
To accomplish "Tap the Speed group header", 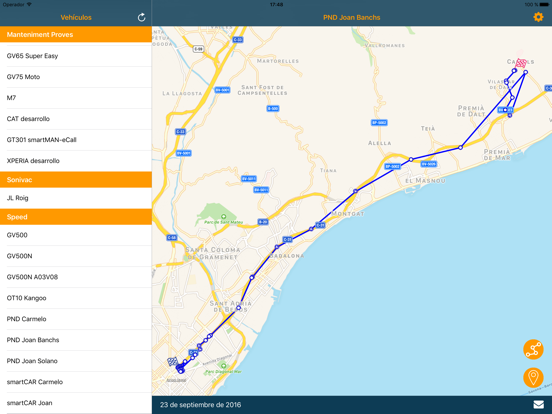I will click(x=76, y=217).
